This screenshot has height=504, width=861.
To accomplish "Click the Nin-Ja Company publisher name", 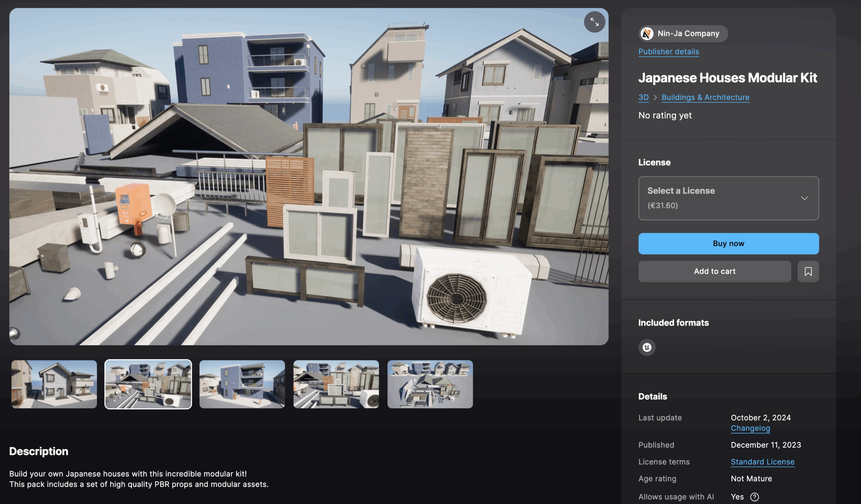I will [x=688, y=34].
